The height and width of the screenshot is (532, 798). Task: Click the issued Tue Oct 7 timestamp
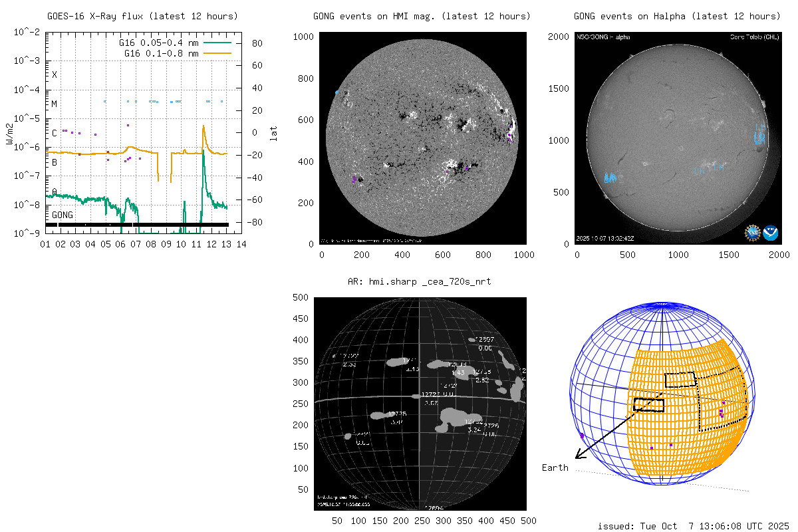point(693,526)
